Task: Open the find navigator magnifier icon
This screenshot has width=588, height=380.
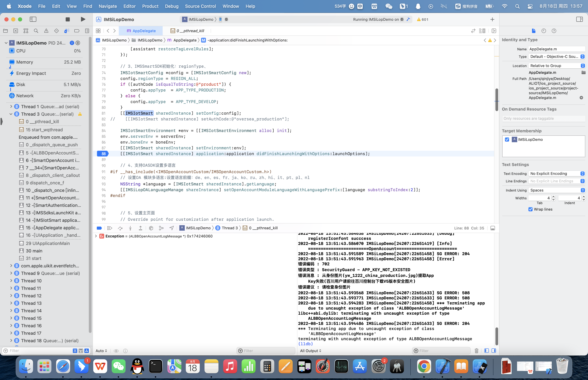Action: tap(36, 31)
